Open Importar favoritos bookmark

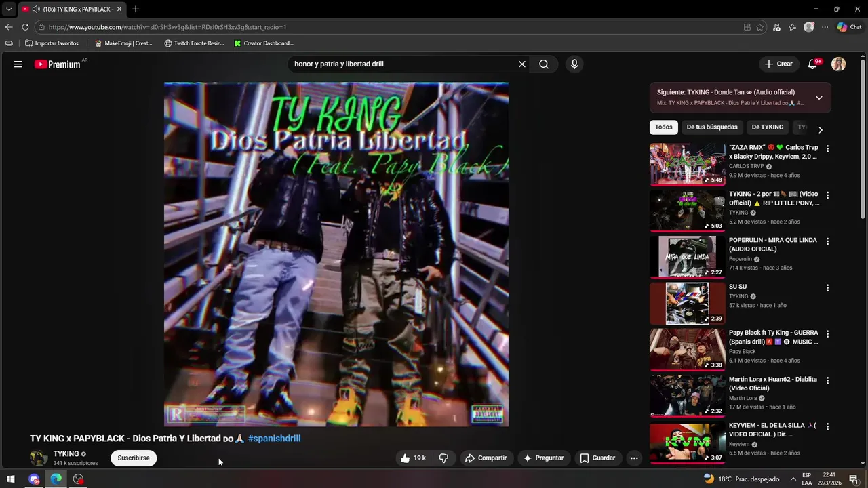[52, 43]
